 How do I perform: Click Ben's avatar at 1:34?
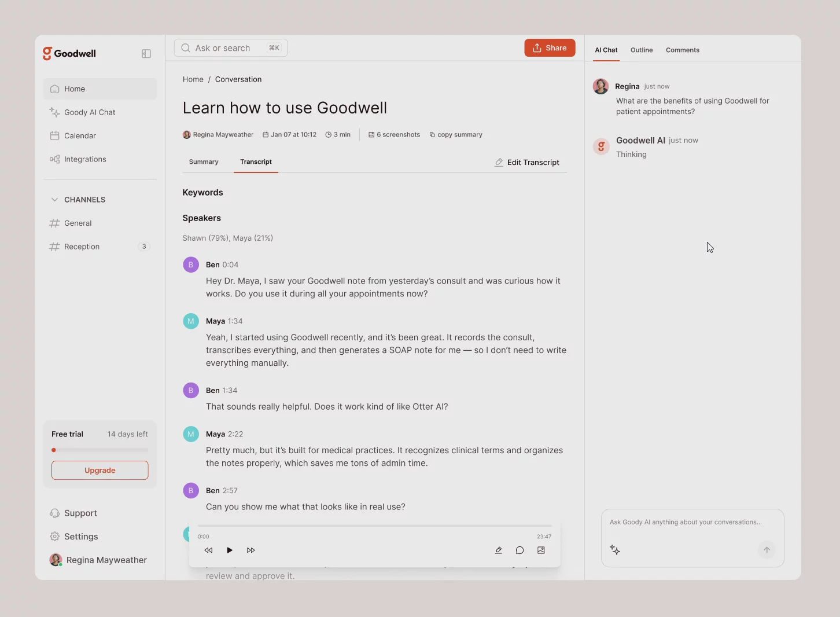pyautogui.click(x=191, y=390)
